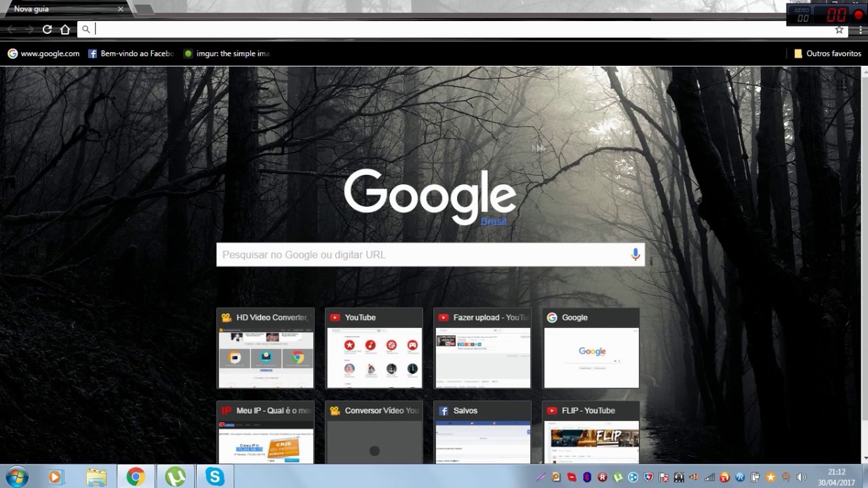Open the imgur bookmark

226,54
